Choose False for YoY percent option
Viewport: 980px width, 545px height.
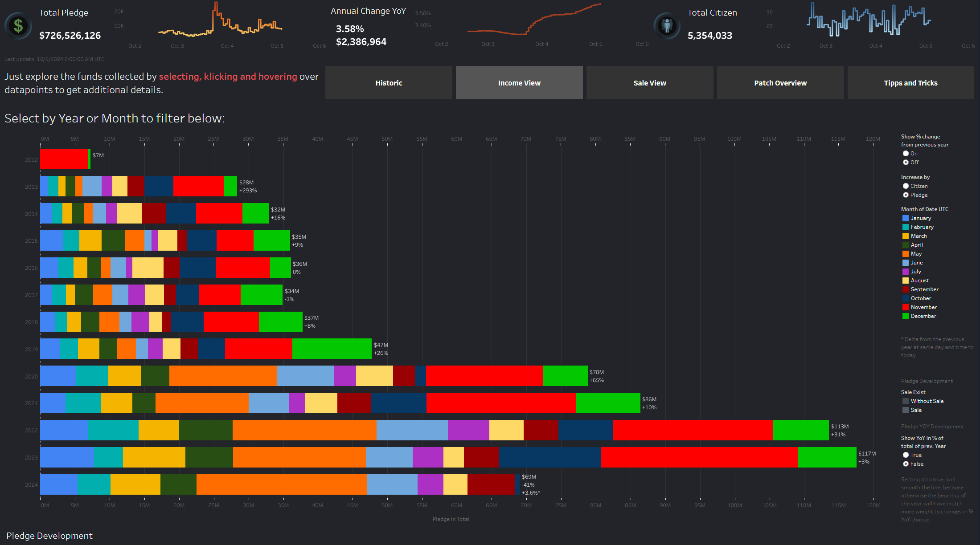(x=906, y=464)
